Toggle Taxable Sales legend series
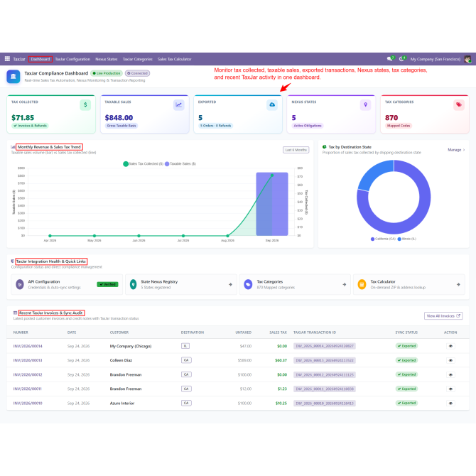Viewport: 476px width, 476px height. (180, 164)
